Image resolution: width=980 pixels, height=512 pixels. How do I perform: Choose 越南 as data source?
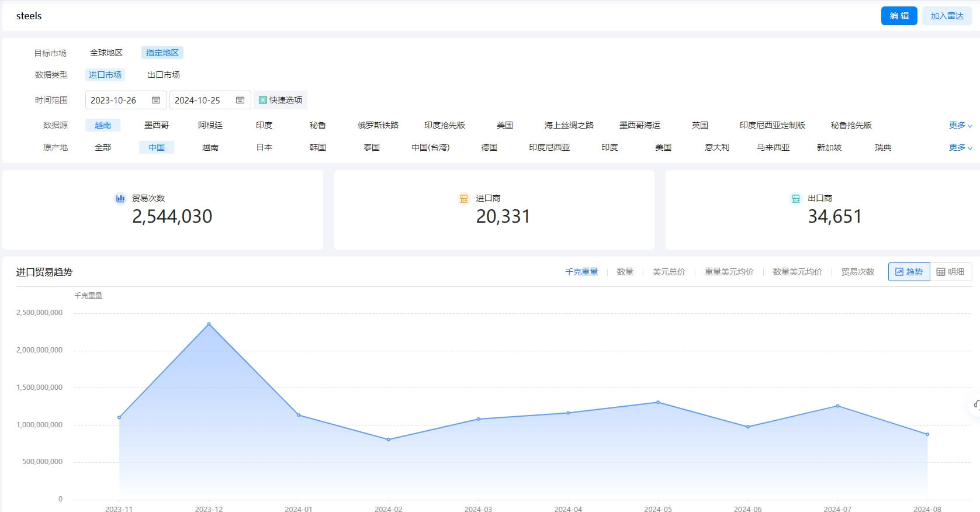pyautogui.click(x=103, y=125)
